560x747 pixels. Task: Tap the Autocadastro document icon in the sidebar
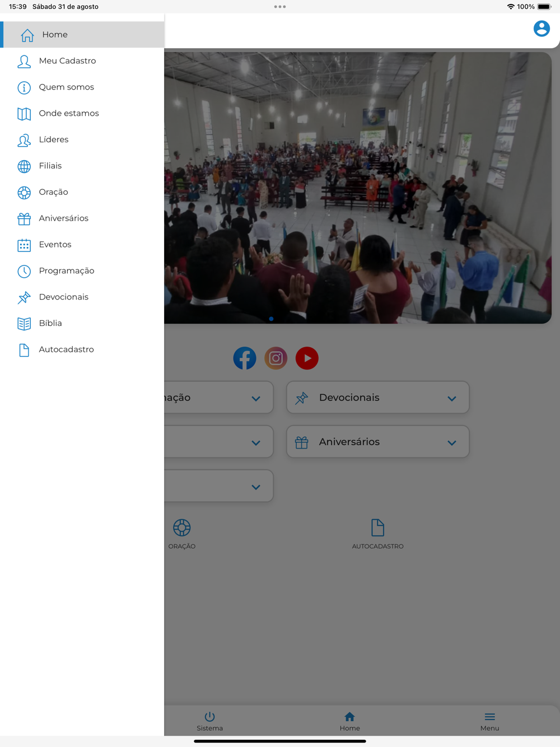coord(24,350)
